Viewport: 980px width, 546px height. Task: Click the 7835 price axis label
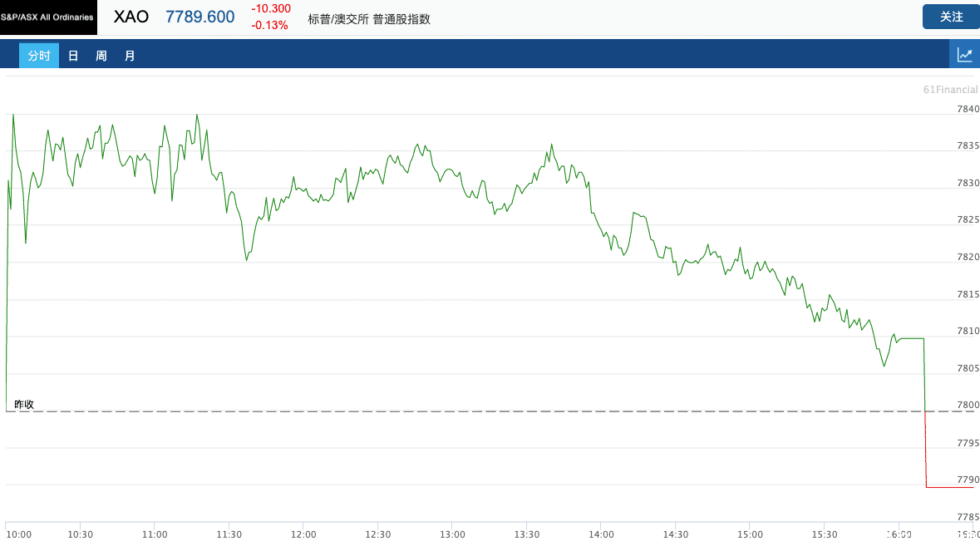pyautogui.click(x=968, y=145)
